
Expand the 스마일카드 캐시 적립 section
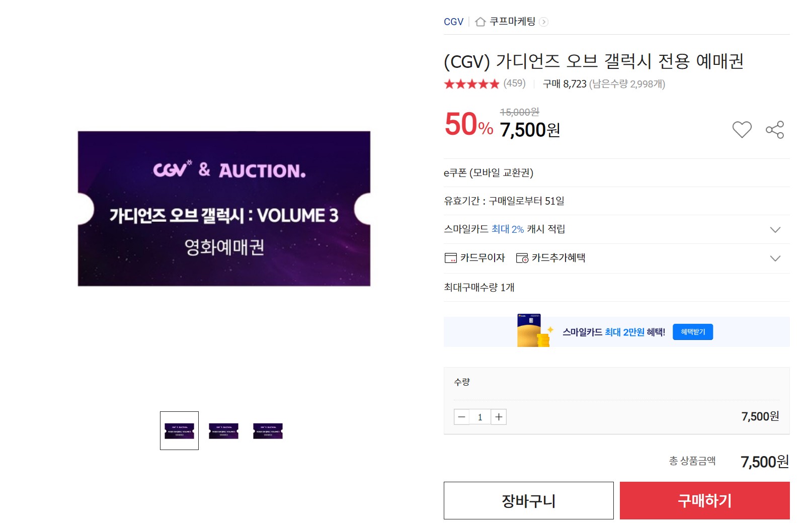click(774, 230)
